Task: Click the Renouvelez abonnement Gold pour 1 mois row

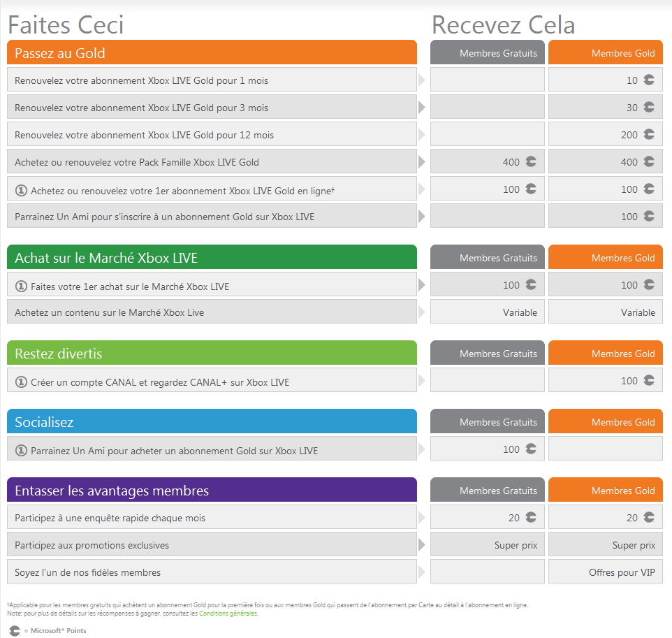Action: [x=212, y=80]
